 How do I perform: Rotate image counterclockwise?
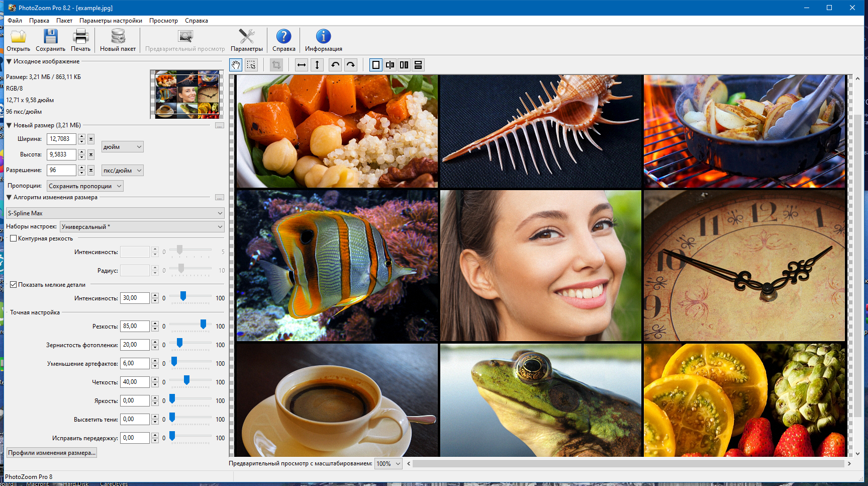pos(335,65)
